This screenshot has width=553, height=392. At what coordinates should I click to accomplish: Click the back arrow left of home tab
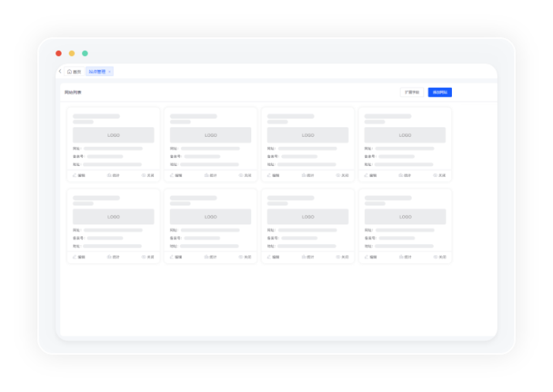(60, 71)
